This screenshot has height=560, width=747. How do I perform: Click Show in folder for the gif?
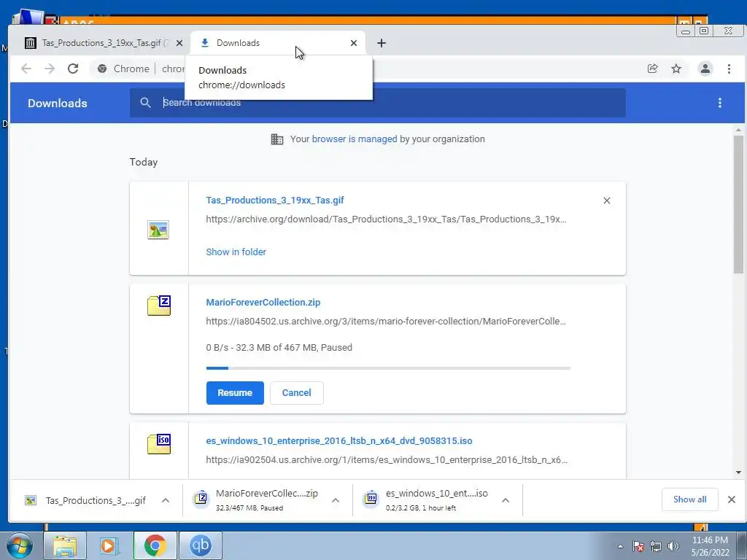(x=236, y=252)
